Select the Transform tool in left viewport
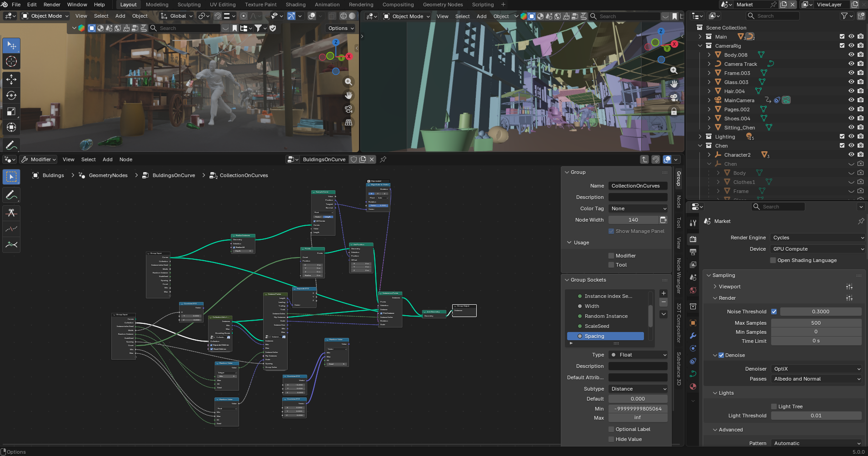The image size is (868, 456). click(x=11, y=127)
